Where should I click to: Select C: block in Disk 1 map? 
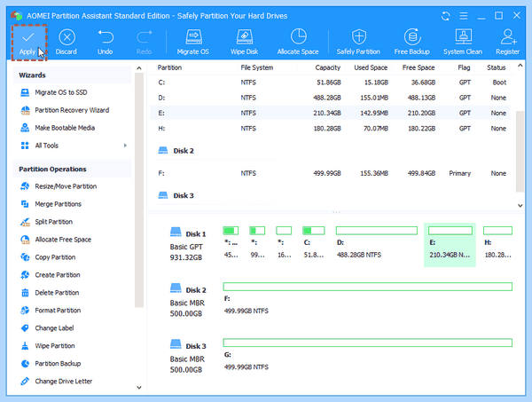[x=314, y=242]
